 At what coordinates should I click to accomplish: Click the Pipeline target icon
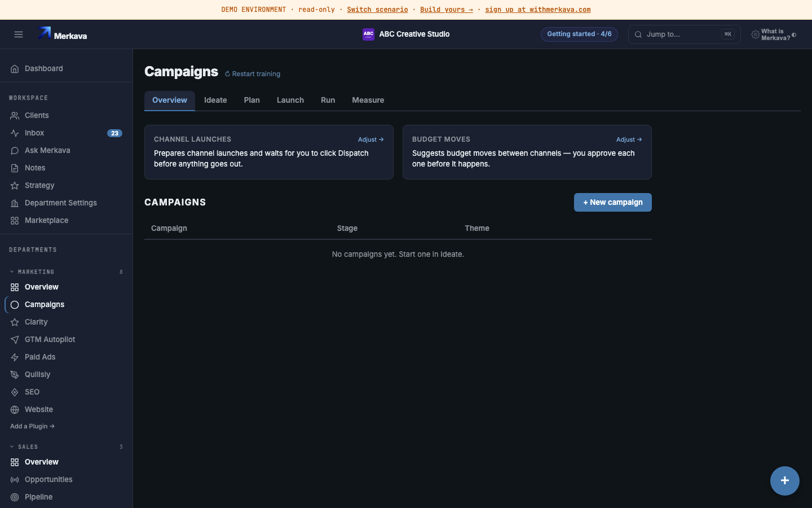pyautogui.click(x=15, y=497)
